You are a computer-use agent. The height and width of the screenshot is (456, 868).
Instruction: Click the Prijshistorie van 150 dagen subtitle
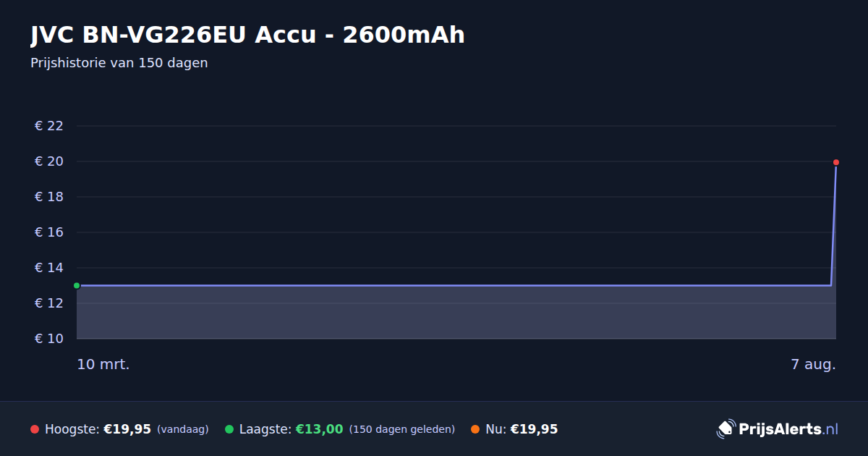coord(119,63)
